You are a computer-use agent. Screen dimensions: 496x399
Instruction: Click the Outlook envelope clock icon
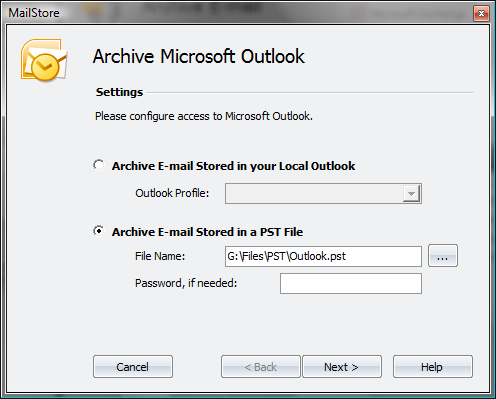(x=44, y=61)
